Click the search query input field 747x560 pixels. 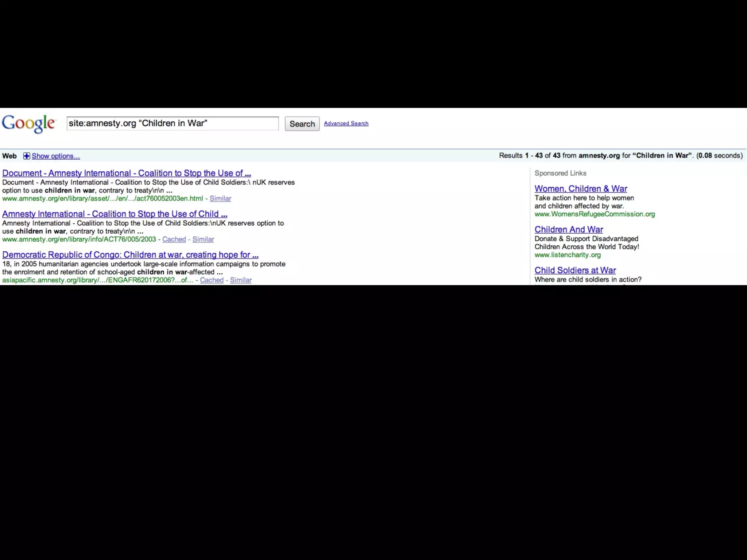point(172,124)
